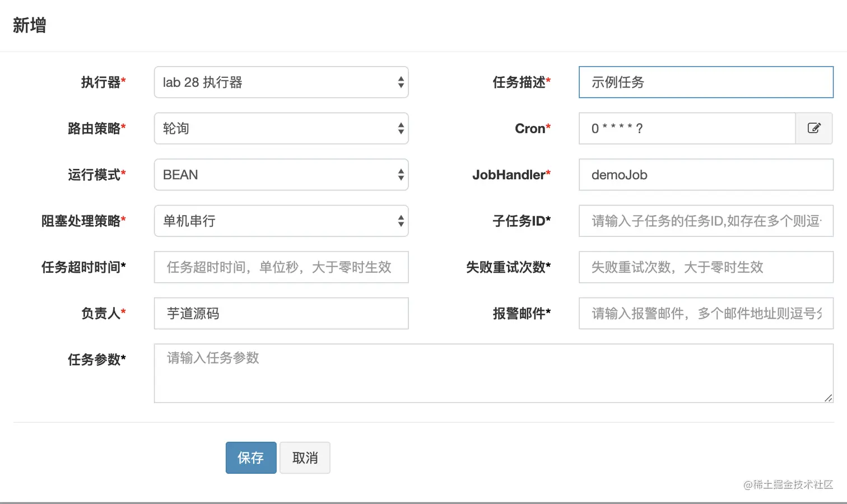Expand the 阻塞处理策略 dropdown showing 单机串行

(x=281, y=221)
